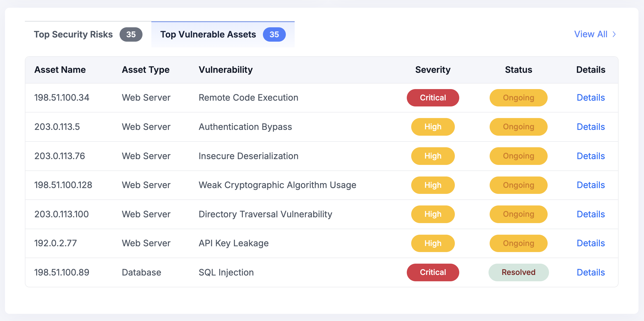Click the Ongoing status for Insecure Deserialization
644x321 pixels.
(518, 156)
